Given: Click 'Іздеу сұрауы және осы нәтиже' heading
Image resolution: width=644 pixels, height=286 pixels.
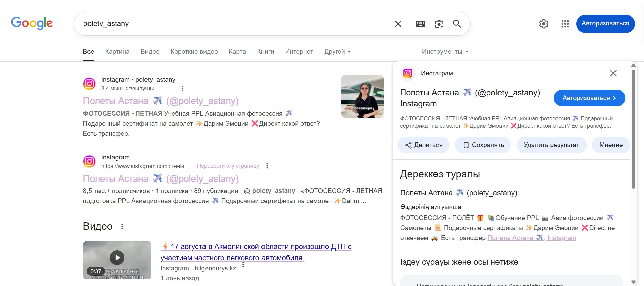Looking at the screenshot, I should pyautogui.click(x=459, y=262).
